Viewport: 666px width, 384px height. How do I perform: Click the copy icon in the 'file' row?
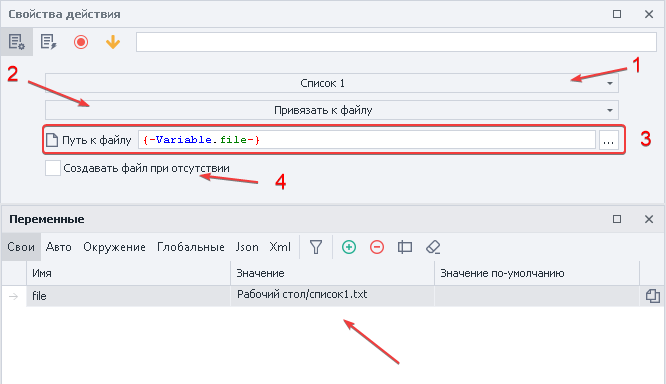click(x=653, y=296)
